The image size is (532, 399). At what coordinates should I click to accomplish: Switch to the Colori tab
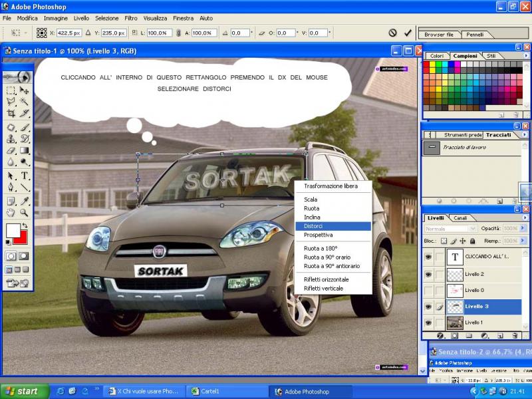(x=437, y=56)
